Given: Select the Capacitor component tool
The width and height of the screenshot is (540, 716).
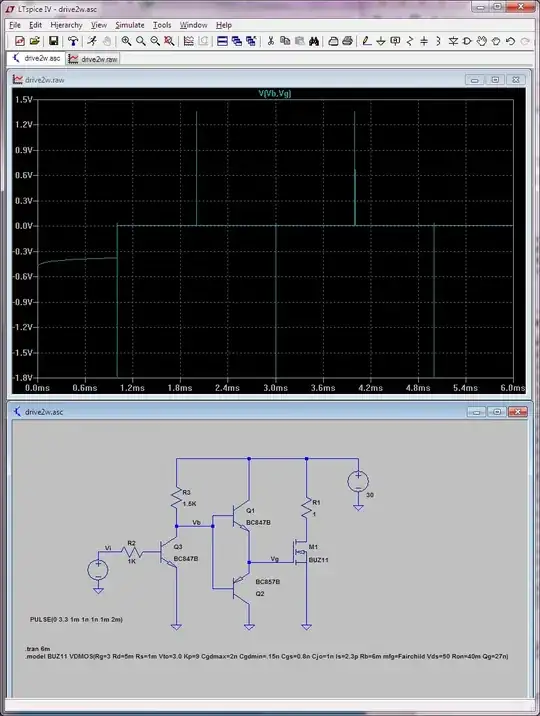Looking at the screenshot, I should point(424,41).
